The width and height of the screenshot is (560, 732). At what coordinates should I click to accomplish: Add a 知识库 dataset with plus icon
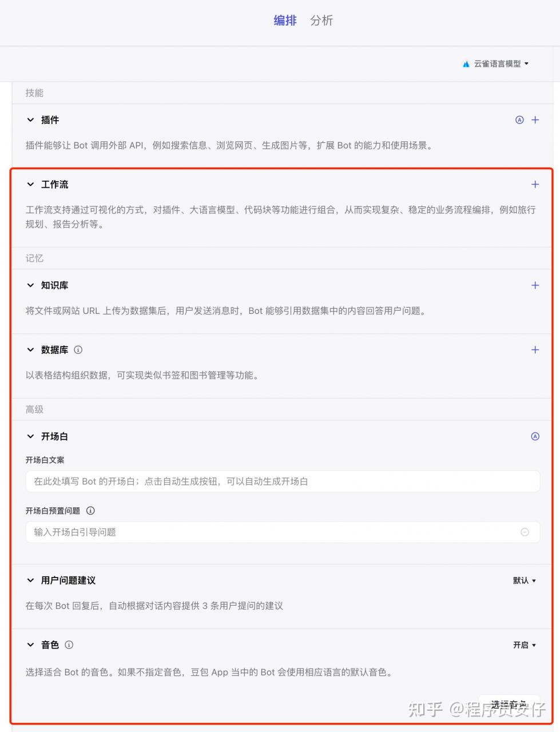[535, 285]
